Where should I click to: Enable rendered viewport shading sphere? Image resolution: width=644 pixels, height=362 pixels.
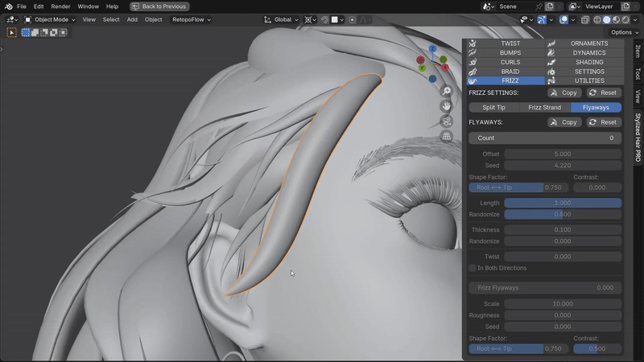(625, 19)
